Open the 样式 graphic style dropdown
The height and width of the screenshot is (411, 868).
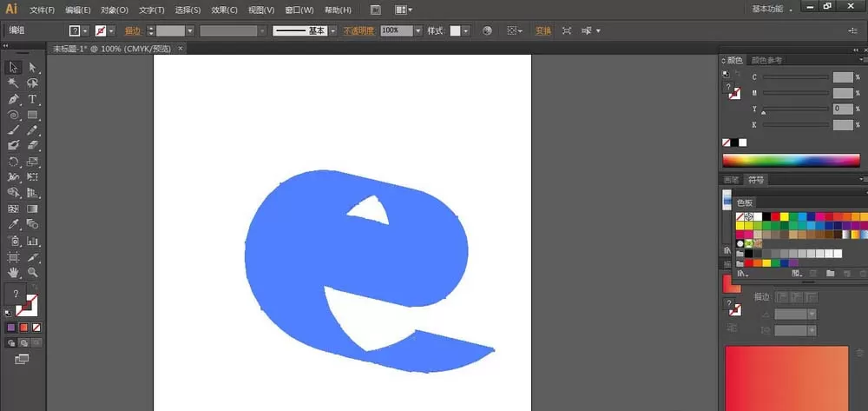465,31
